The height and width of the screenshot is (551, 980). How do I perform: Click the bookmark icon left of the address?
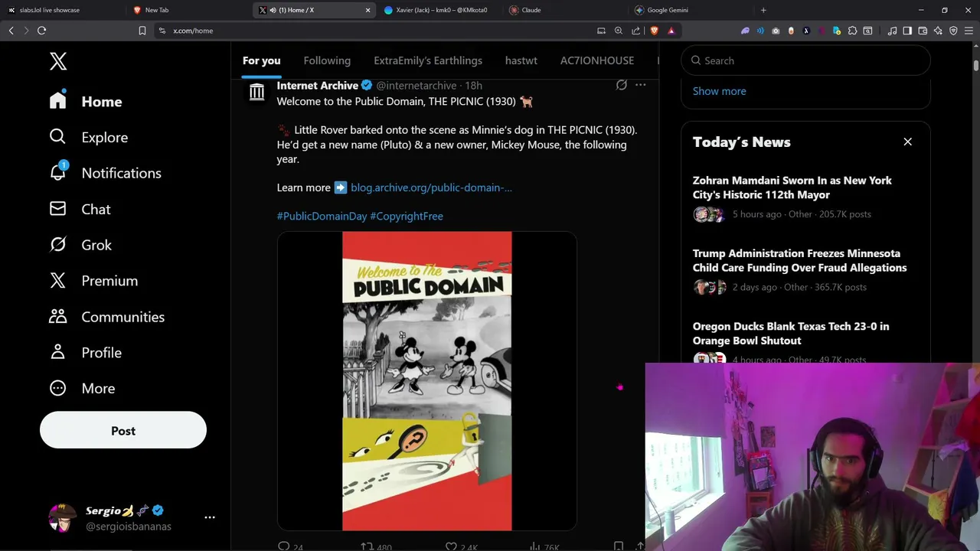(142, 31)
